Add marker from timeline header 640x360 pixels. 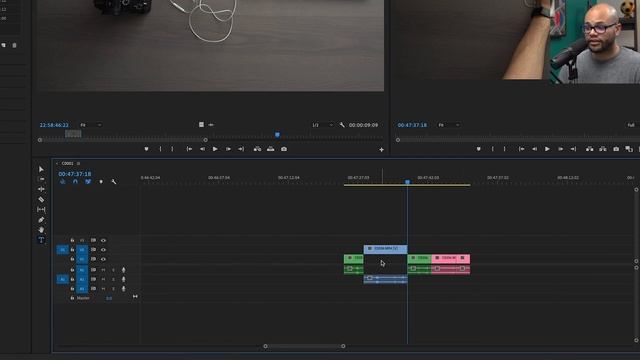pyautogui.click(x=101, y=182)
